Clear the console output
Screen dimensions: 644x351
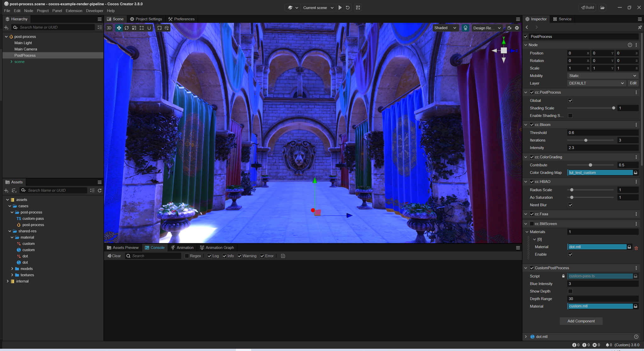[114, 256]
